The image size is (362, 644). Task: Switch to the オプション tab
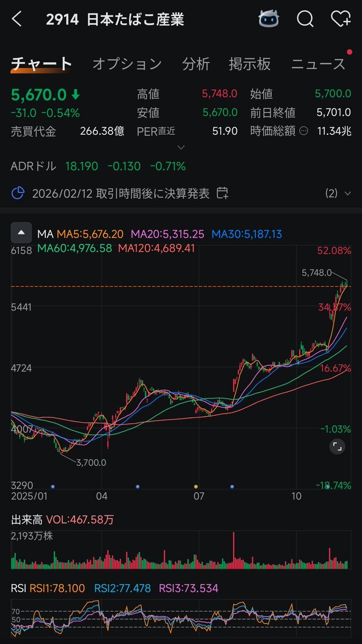pos(127,64)
